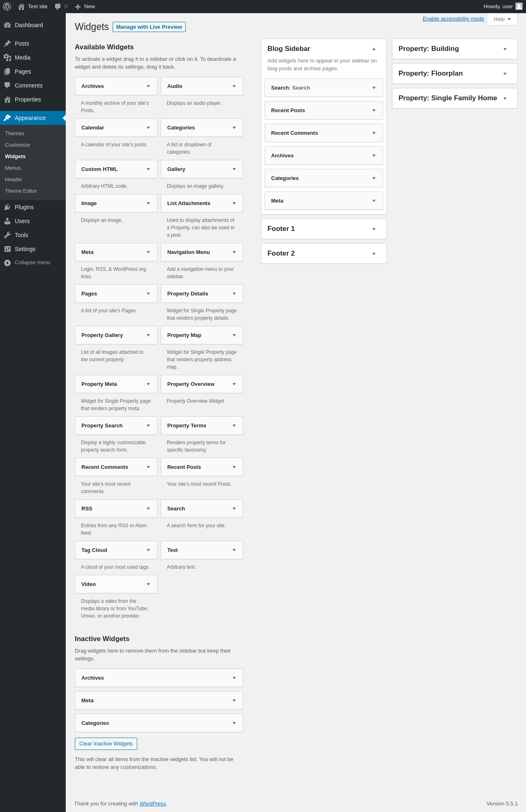
Task: Click the Users person icon
Action: (x=7, y=221)
